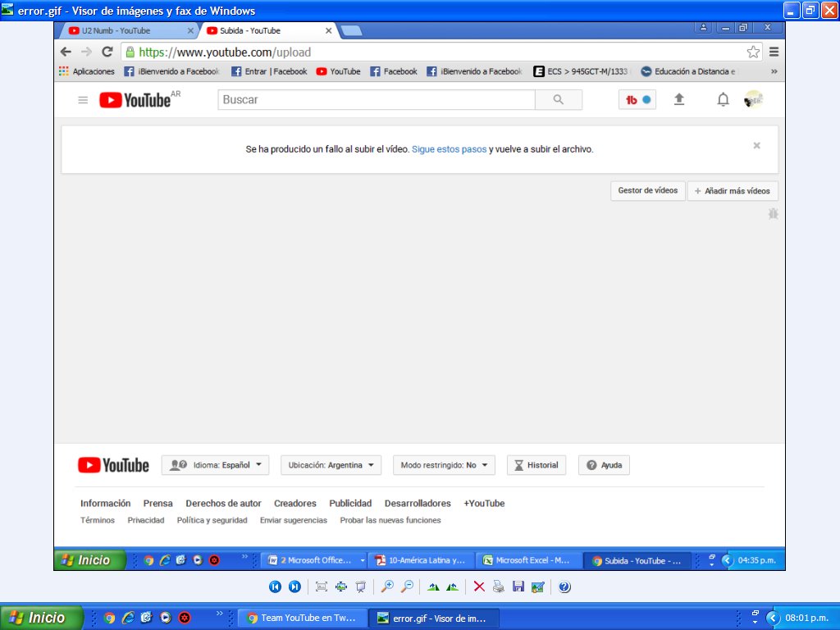This screenshot has height=630, width=840.
Task: Start the slideshow from the viewer toolbar
Action: point(361,587)
